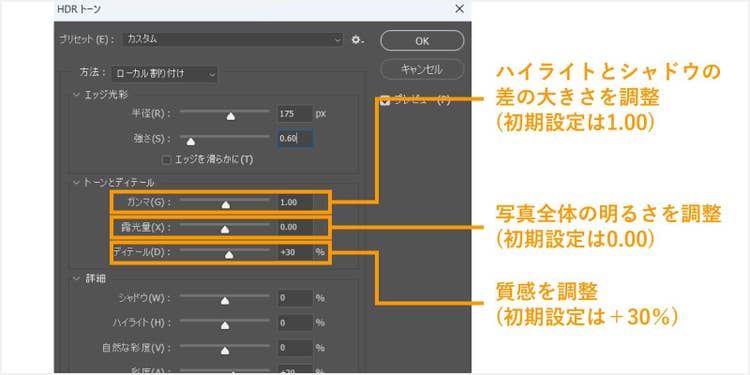Click the 自然な彩度 slider handle
750x375 pixels.
point(225,351)
